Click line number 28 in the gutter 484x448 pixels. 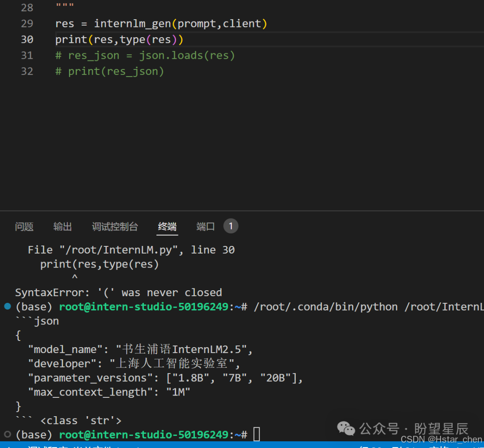(27, 8)
